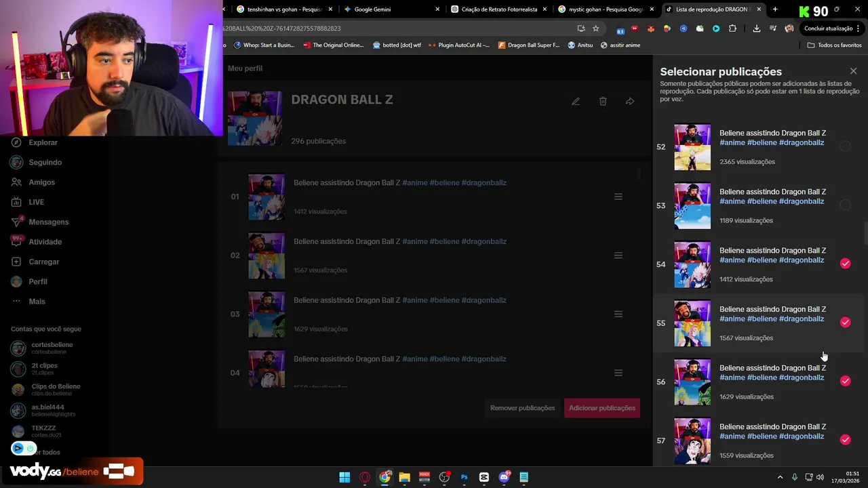Click the volume speaker icon in system tray
Screen dimensions: 868x488
[820, 477]
